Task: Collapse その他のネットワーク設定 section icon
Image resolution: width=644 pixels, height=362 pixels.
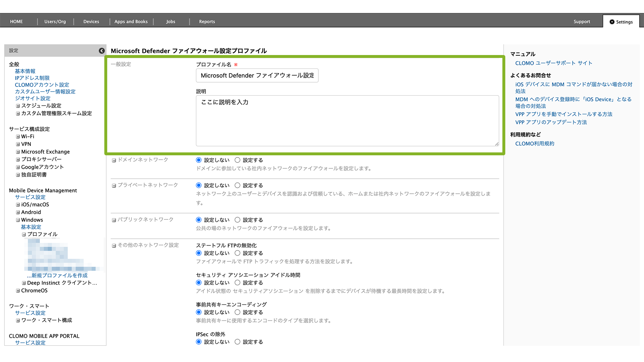Action: coord(114,245)
